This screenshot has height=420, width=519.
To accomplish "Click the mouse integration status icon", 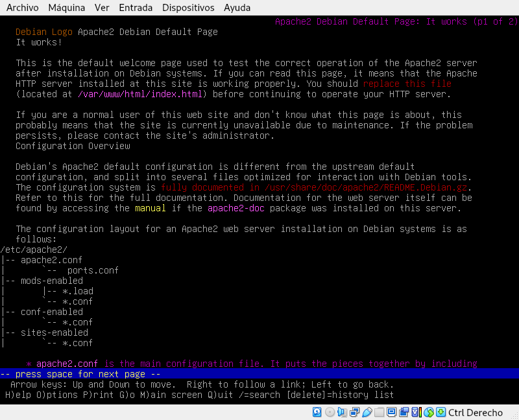I will [x=429, y=412].
